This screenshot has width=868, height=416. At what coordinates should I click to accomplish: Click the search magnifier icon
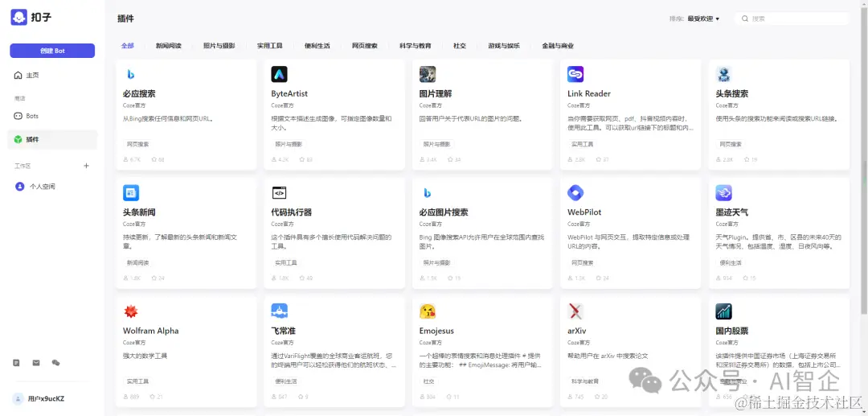[745, 19]
